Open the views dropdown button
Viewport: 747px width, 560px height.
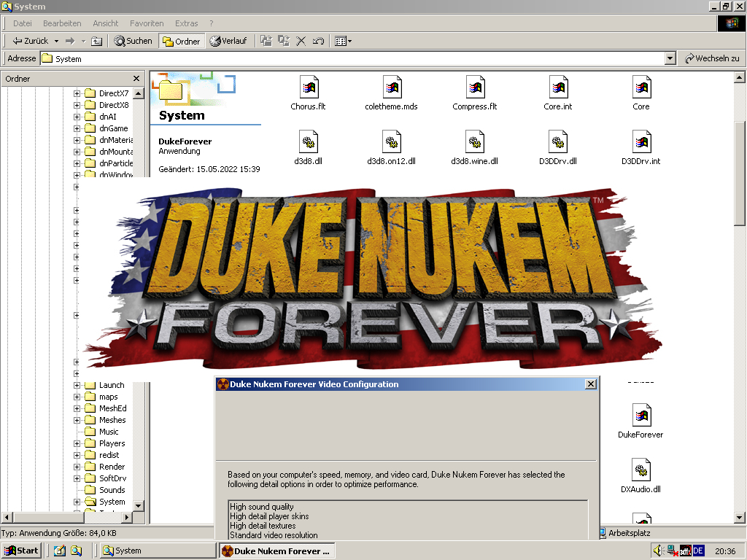pos(343,41)
